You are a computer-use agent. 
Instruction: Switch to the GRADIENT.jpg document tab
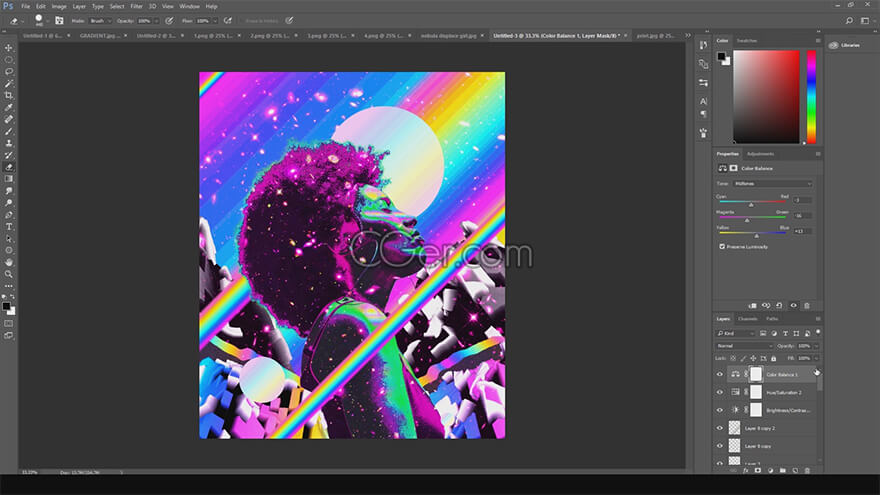(x=100, y=35)
